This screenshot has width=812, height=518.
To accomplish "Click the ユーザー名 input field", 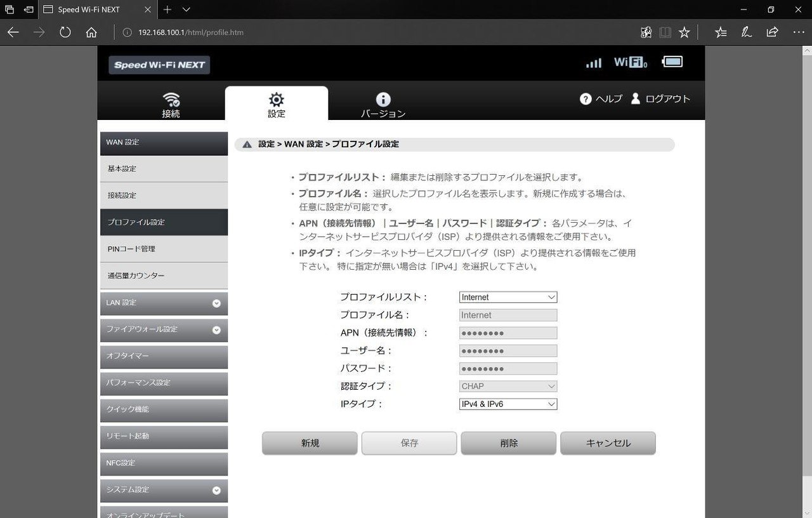I will point(508,350).
